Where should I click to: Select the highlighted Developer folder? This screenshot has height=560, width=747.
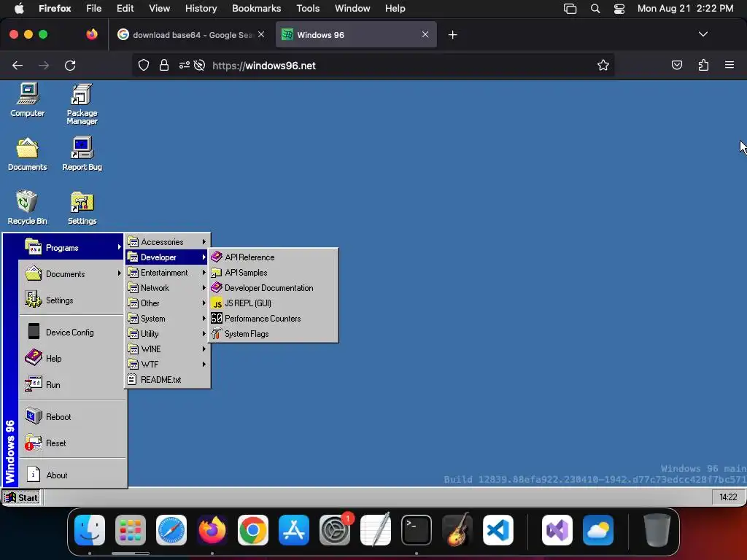point(167,257)
